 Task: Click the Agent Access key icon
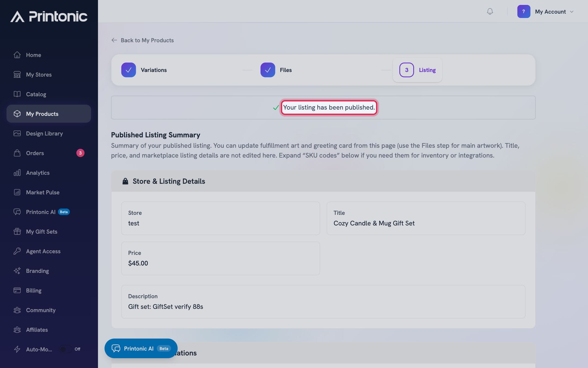(x=17, y=251)
